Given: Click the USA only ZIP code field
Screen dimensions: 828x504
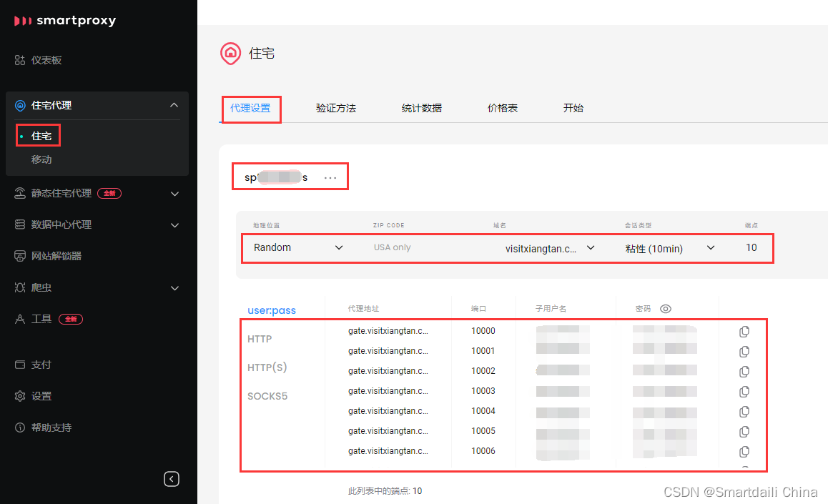Looking at the screenshot, I should pyautogui.click(x=392, y=247).
